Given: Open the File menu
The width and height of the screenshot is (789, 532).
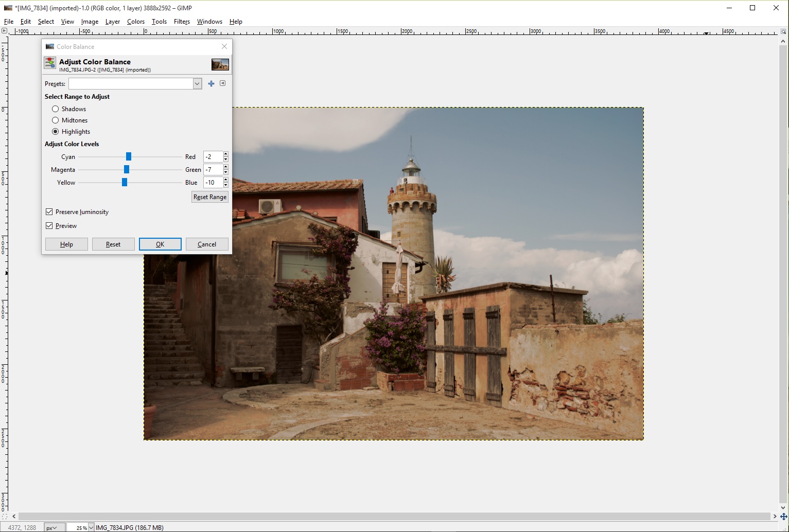Looking at the screenshot, I should click(9, 22).
